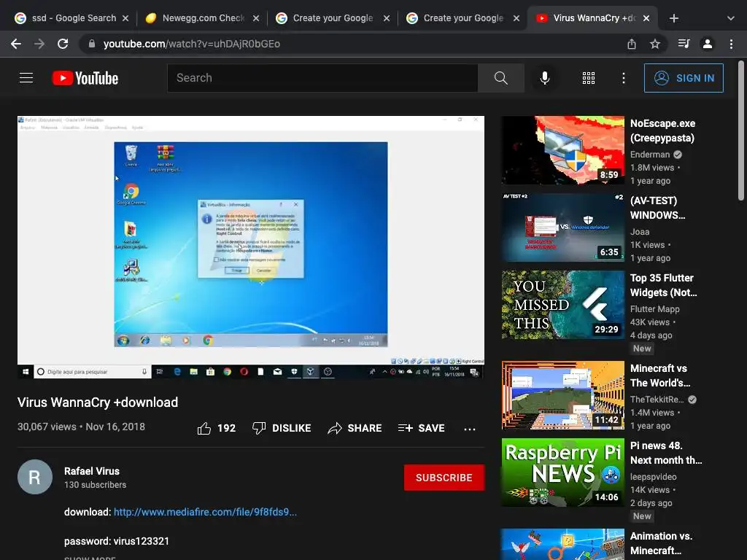
Task: Click the address bar URL
Action: pos(192,44)
